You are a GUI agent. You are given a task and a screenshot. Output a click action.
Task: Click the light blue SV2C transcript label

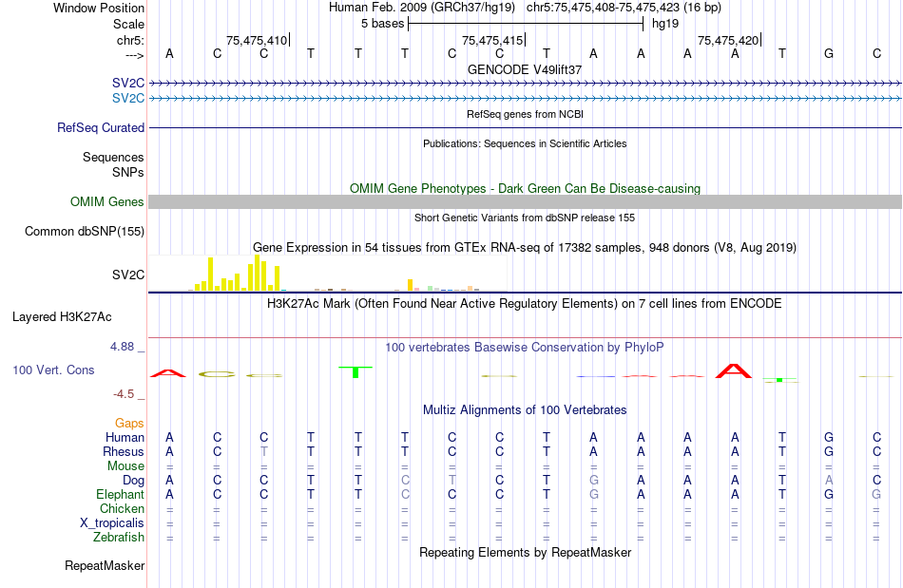coord(128,99)
